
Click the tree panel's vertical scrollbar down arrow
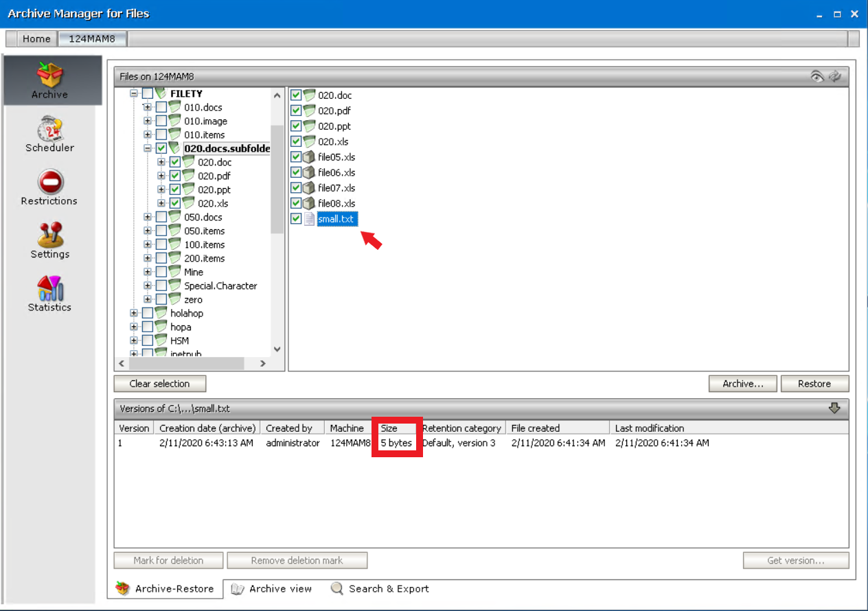click(277, 349)
